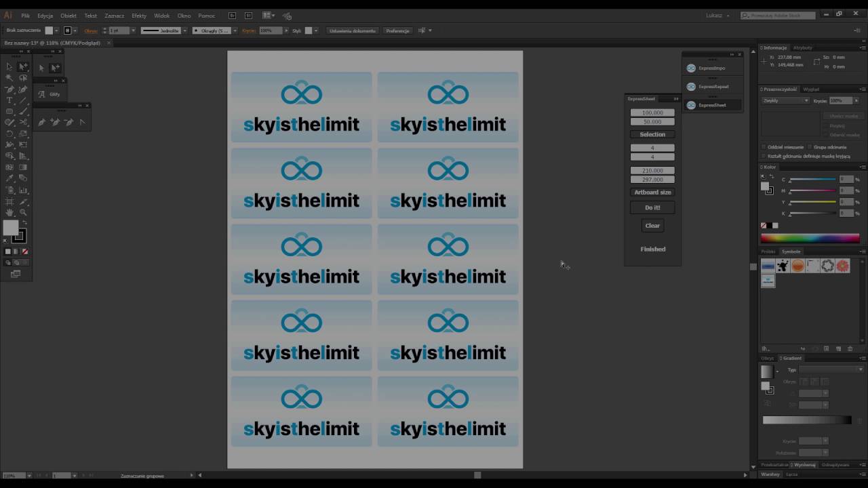
Task: Open Preferencje button
Action: [x=397, y=30]
